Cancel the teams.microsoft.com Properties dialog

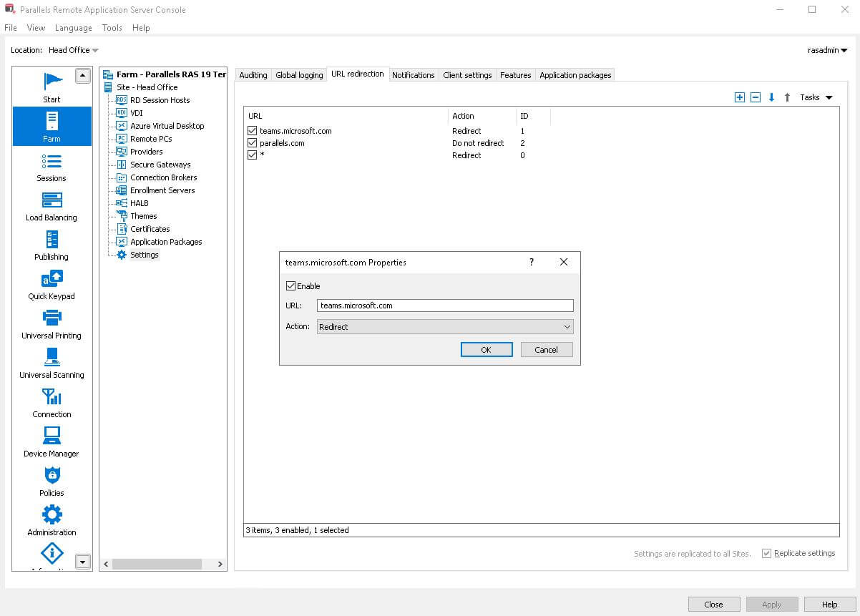tap(546, 350)
